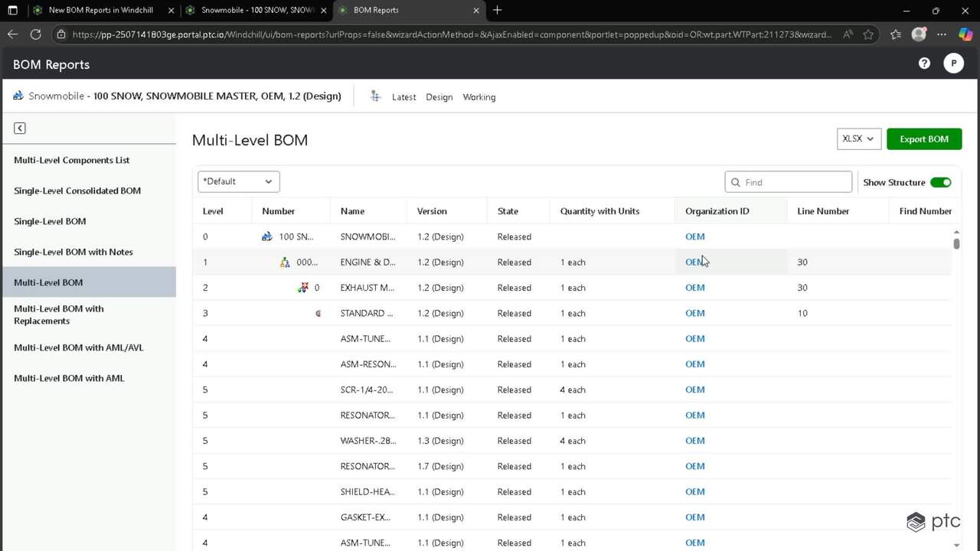Select the BOM Reports browser tab

click(410, 10)
